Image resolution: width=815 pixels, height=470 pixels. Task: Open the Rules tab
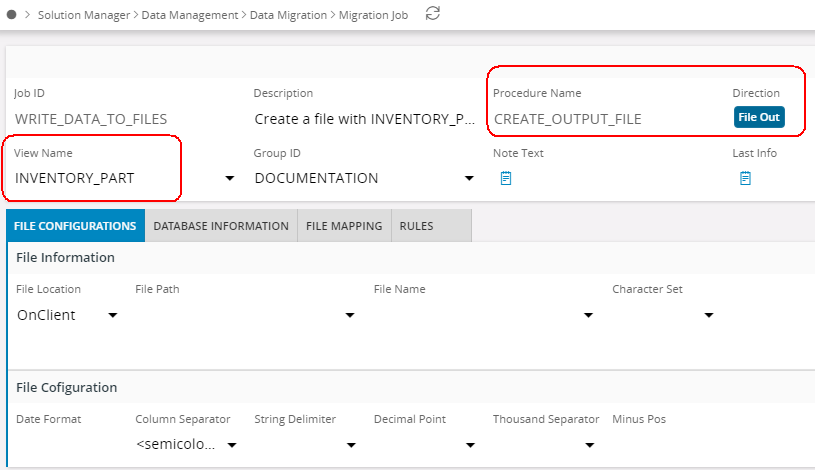pyautogui.click(x=416, y=226)
